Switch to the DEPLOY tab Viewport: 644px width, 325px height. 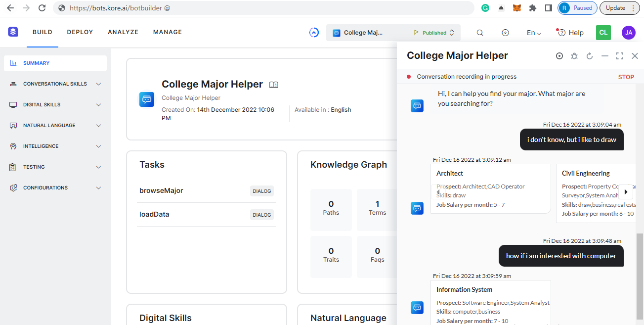(80, 32)
